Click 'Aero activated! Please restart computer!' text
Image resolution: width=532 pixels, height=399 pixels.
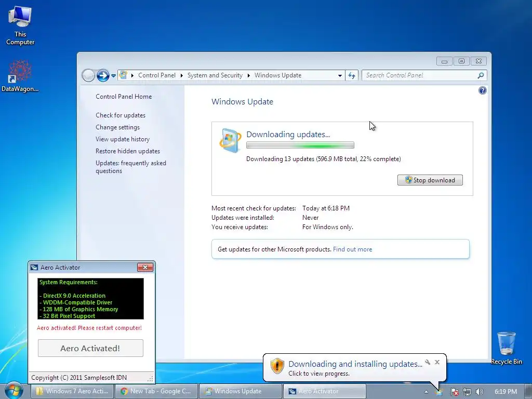tap(89, 328)
